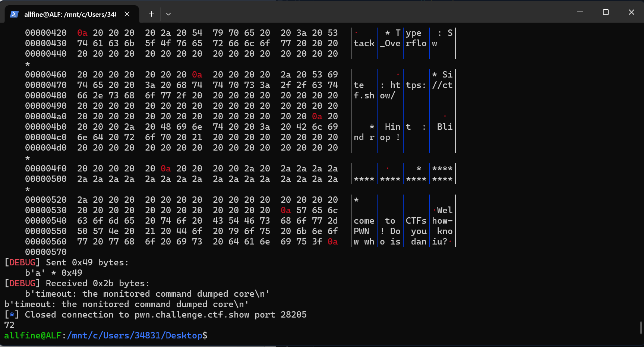The image size is (644, 347).
Task: Close the allfine@ALF tab
Action: 127,14
